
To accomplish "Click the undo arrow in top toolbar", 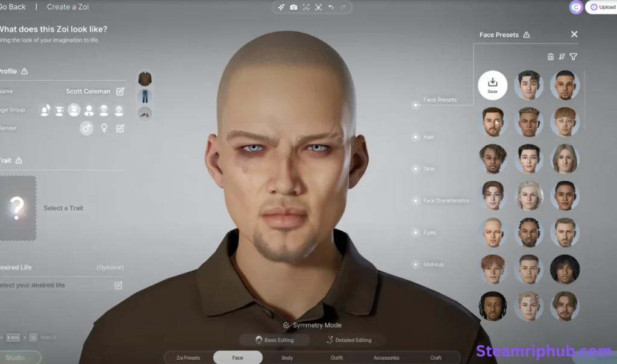I will pyautogui.click(x=331, y=7).
